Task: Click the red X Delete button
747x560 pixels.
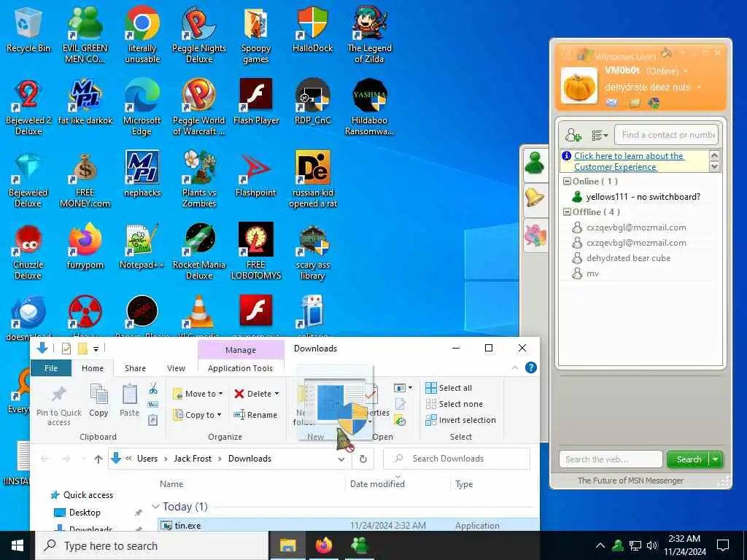Action: tap(256, 394)
